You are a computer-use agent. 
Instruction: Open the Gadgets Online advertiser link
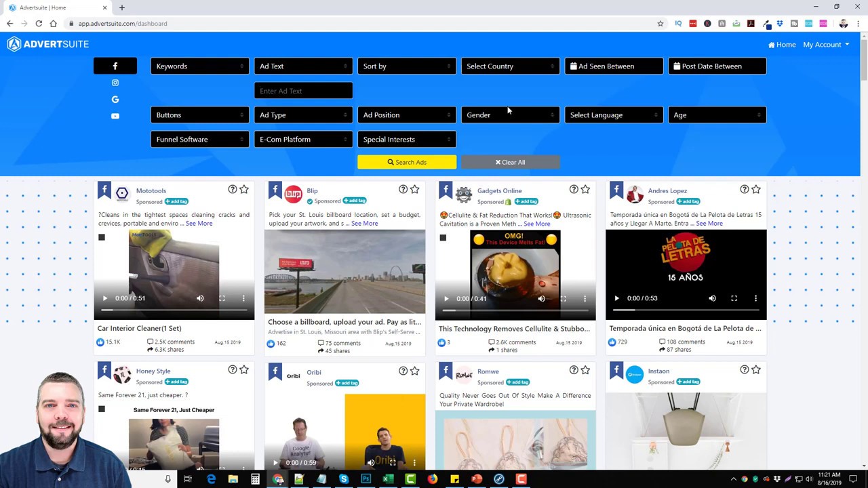(x=499, y=190)
